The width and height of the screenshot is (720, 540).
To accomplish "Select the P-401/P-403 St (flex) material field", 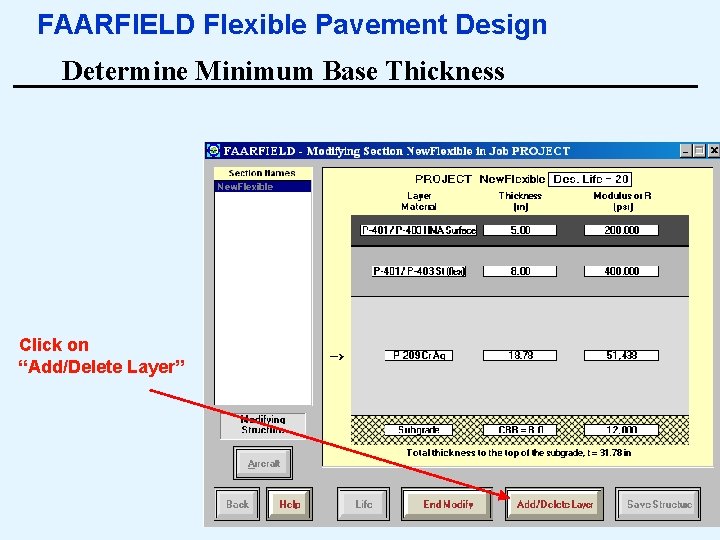I will [419, 271].
